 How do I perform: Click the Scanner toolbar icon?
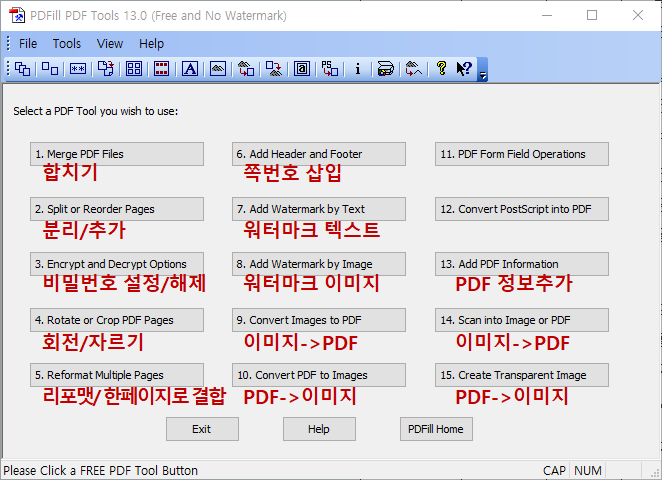click(x=385, y=69)
